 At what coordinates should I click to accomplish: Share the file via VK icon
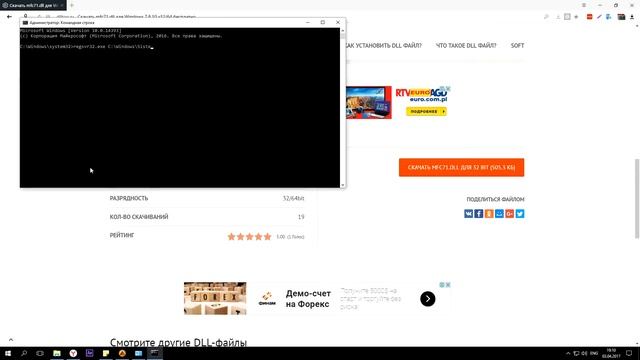(469, 213)
